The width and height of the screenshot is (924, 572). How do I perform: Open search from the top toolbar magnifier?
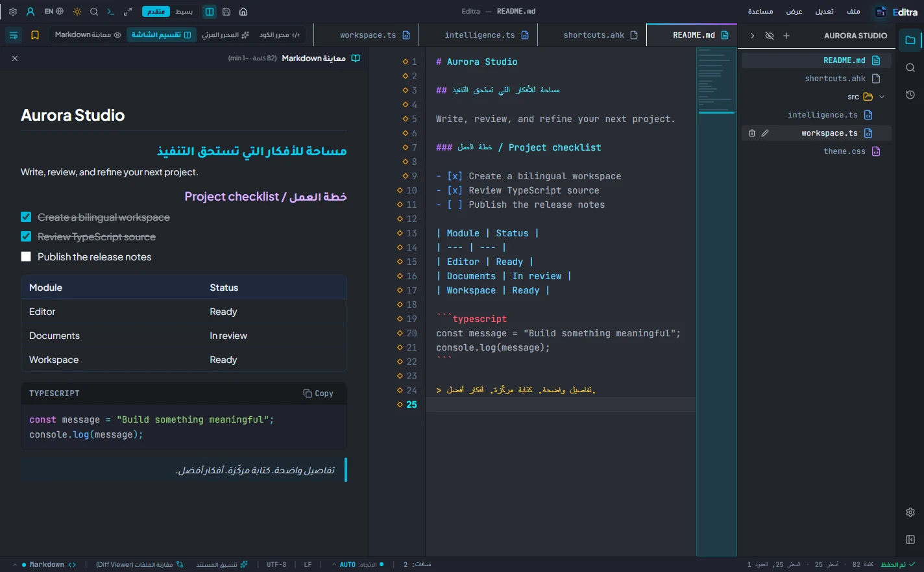click(94, 12)
